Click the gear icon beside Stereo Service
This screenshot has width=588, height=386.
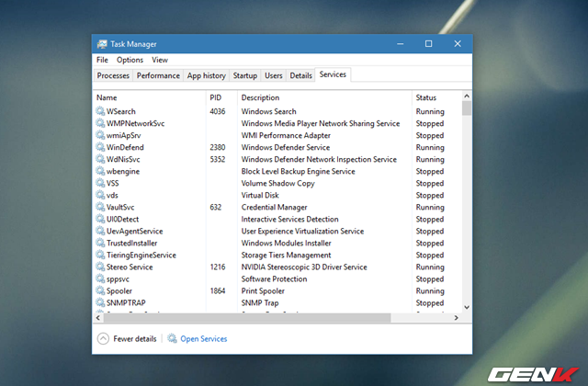pos(100,267)
